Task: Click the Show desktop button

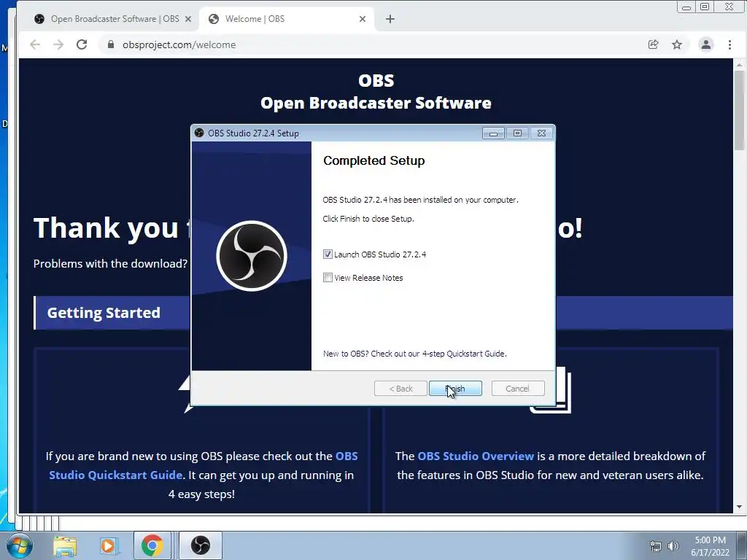Action: (742, 545)
